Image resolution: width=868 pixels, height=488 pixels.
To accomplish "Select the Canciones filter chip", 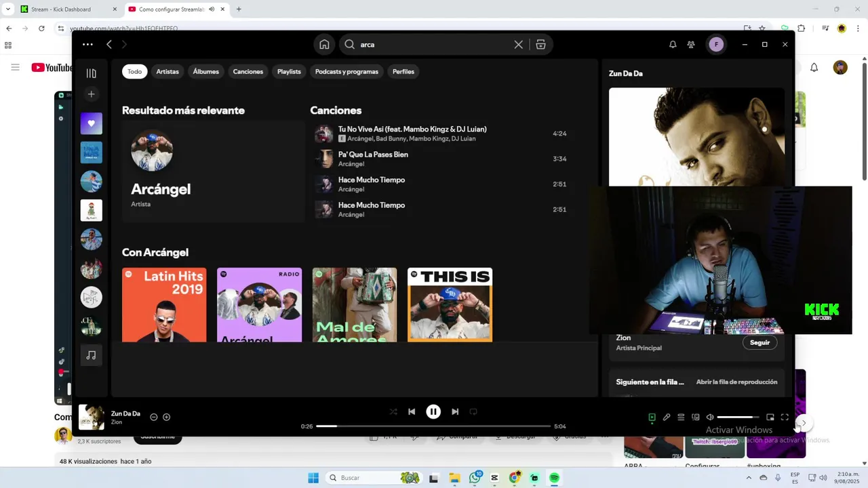I will [248, 72].
